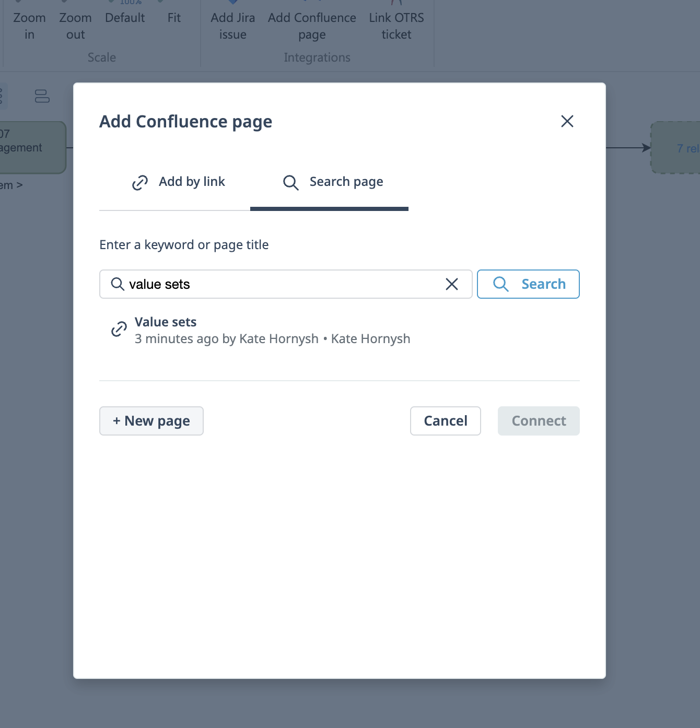Clear the 'value sets' search text
Screen dimensions: 700x728
pos(452,284)
